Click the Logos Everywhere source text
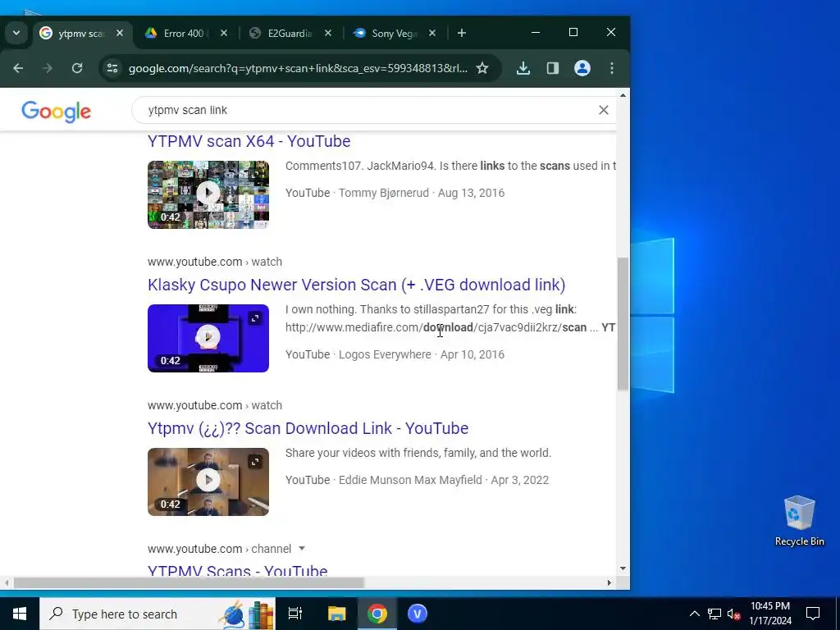The height and width of the screenshot is (630, 840). pyautogui.click(x=385, y=354)
